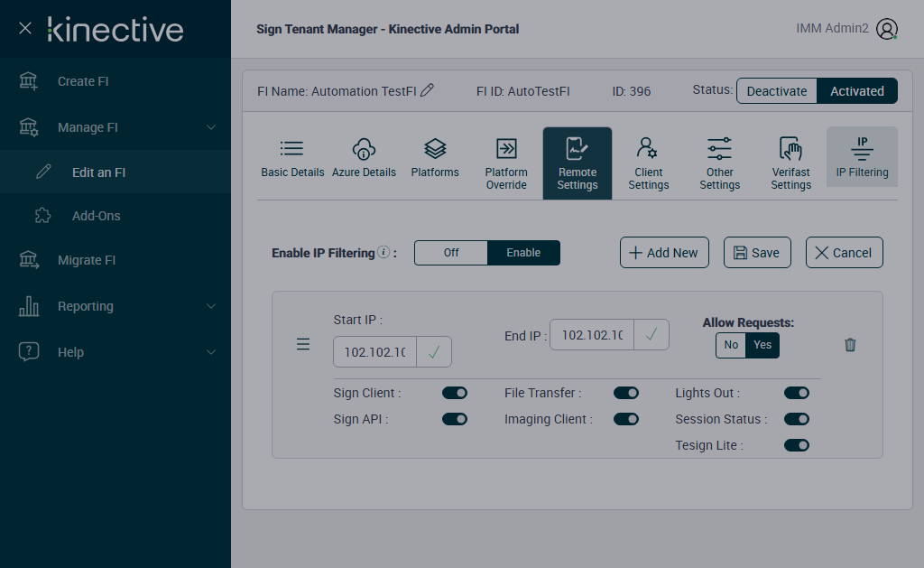Confirm Start IP with the check icon
This screenshot has width=924, height=568.
(x=434, y=352)
